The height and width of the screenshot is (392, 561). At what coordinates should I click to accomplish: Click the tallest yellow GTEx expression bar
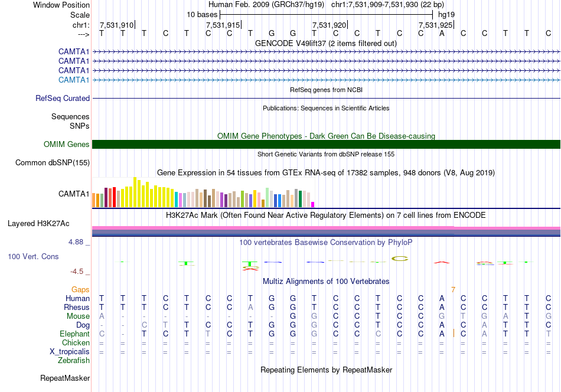135,192
